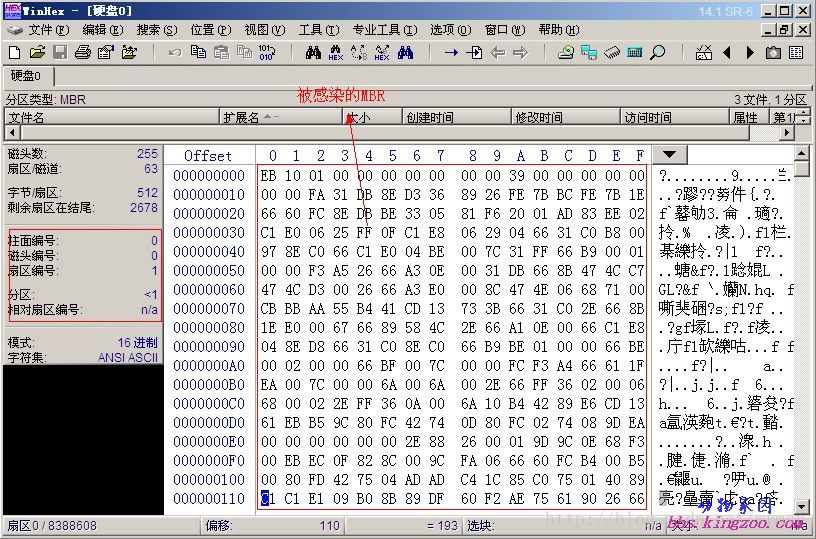
Task: Click the Copy block icon
Action: point(198,52)
